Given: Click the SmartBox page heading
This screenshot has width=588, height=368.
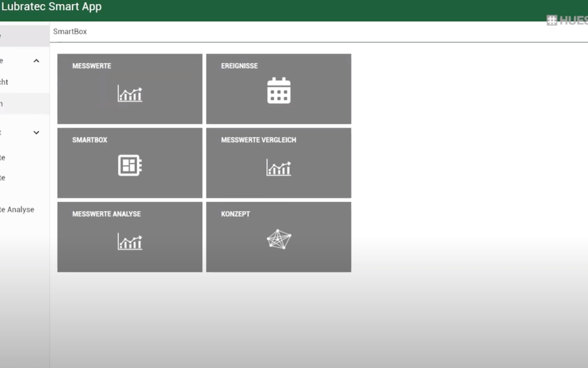Looking at the screenshot, I should pyautogui.click(x=70, y=32).
